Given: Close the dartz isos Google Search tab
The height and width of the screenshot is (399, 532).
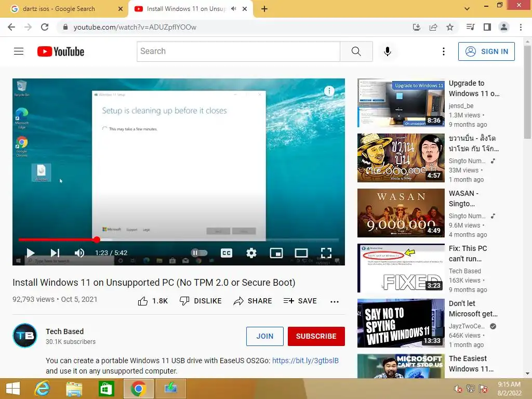Looking at the screenshot, I should (121, 9).
